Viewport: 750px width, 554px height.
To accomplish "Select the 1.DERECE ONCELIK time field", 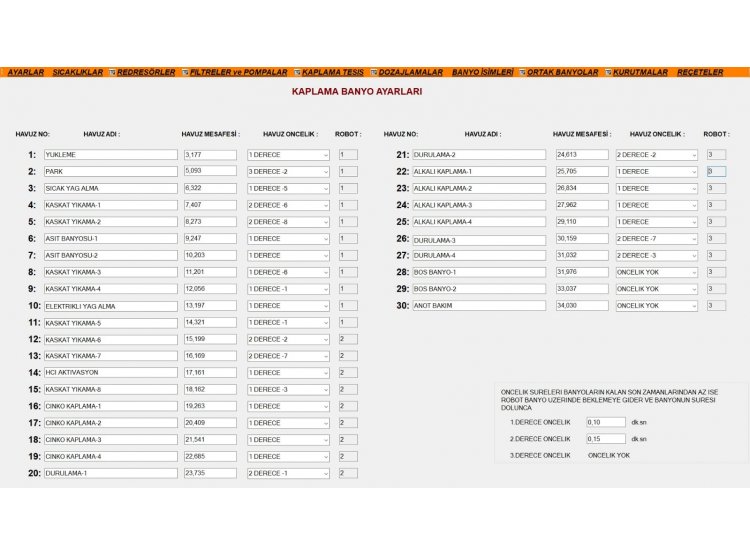I will [x=605, y=422].
